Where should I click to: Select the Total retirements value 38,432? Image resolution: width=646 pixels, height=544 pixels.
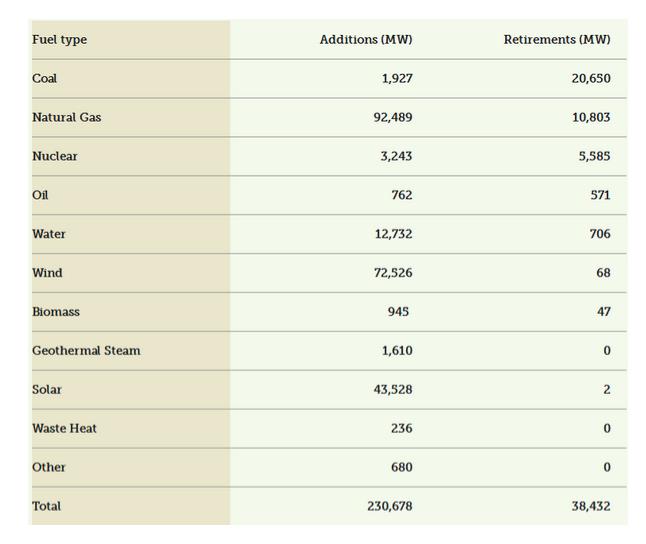pos(591,507)
